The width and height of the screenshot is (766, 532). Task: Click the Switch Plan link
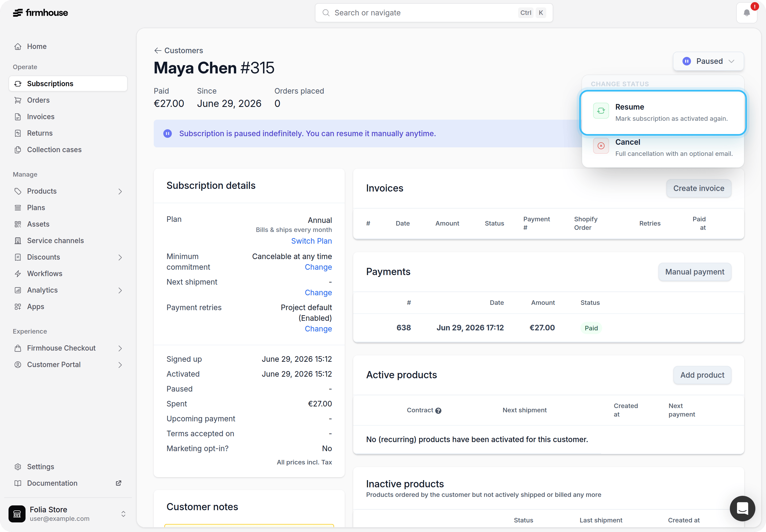312,241
